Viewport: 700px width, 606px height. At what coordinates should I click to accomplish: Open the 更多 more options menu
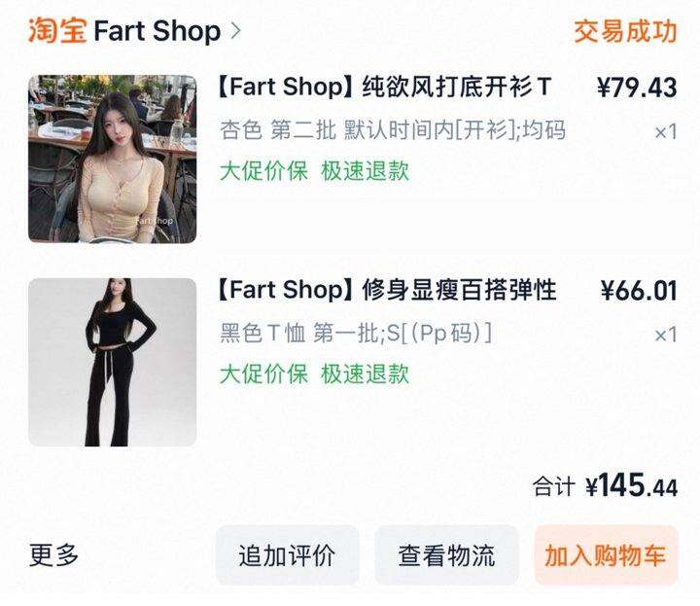coord(54,555)
